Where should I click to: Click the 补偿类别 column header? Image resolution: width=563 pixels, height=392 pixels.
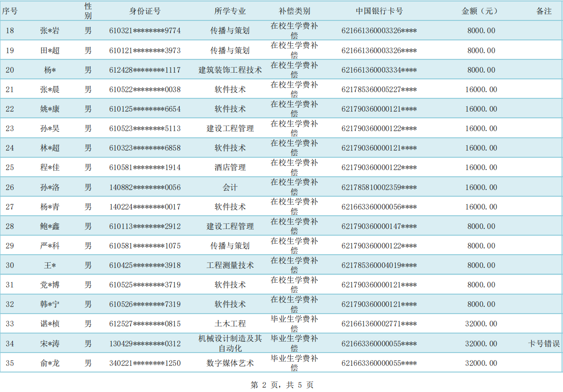[x=294, y=11]
